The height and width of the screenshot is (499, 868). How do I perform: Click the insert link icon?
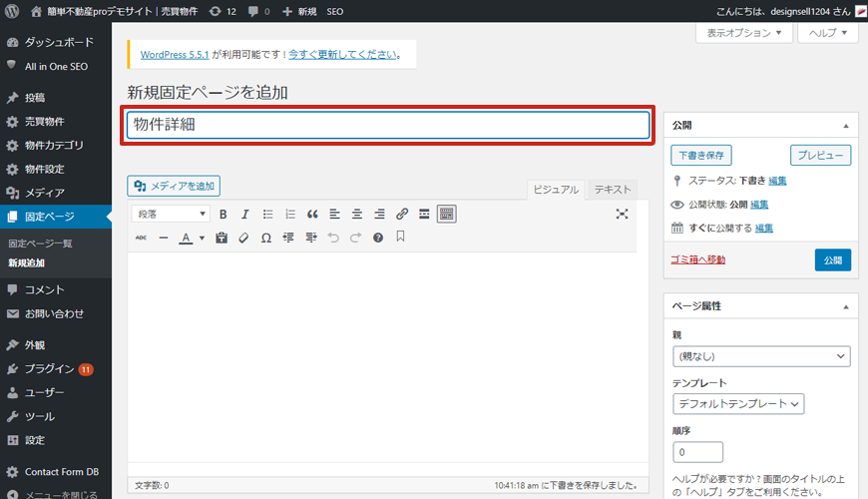coord(402,214)
